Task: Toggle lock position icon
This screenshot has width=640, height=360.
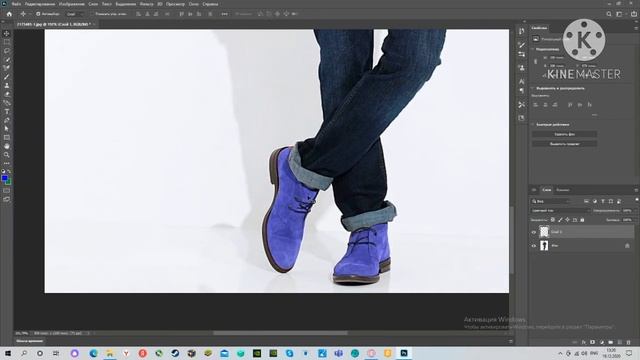Action: click(x=567, y=220)
